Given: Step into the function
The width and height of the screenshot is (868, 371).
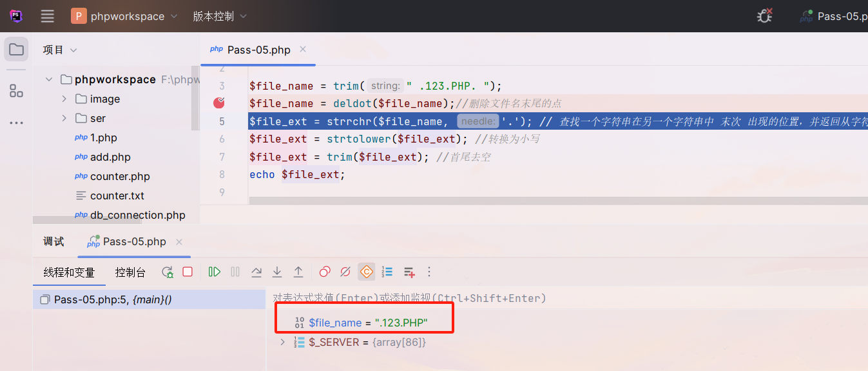Looking at the screenshot, I should point(277,272).
